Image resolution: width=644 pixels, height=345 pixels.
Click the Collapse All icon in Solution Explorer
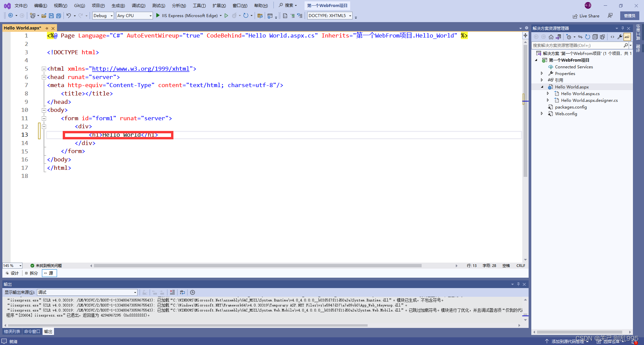pyautogui.click(x=595, y=37)
